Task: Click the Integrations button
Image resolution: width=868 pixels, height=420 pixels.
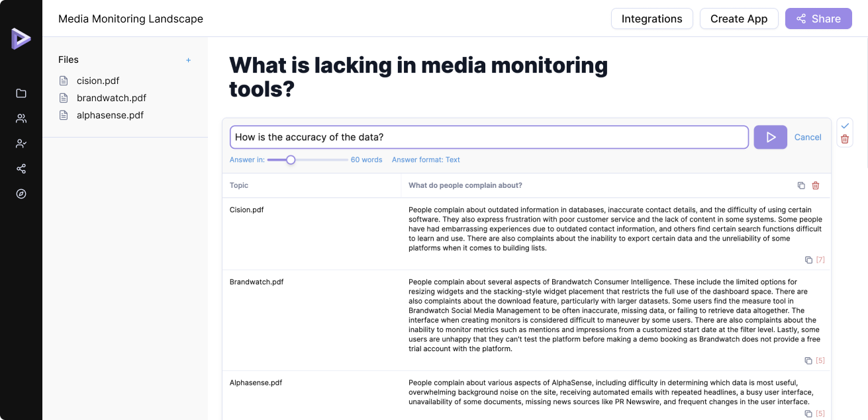Action: point(651,19)
